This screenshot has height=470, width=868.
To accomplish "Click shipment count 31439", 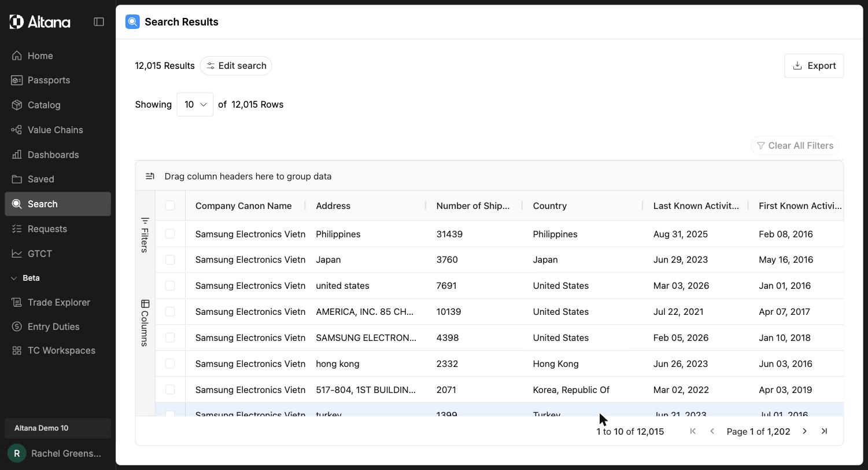I will [x=449, y=234].
